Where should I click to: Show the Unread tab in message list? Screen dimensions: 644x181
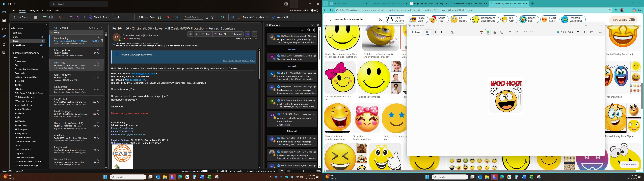(64, 28)
